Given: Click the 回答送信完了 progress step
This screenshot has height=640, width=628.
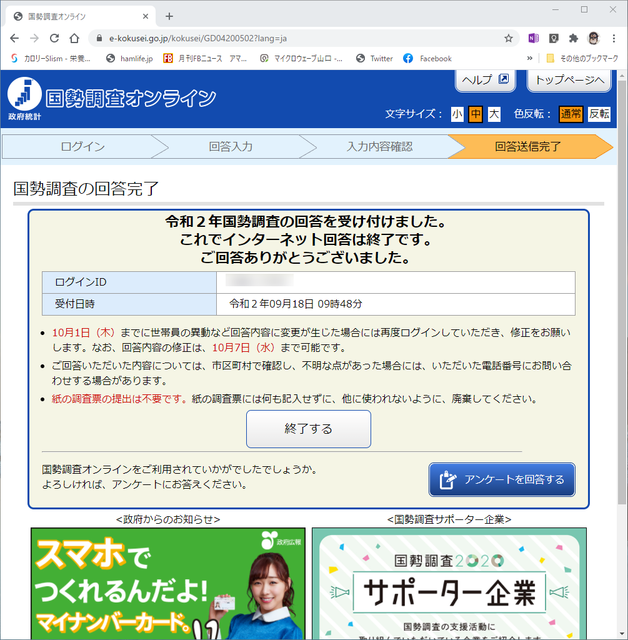Looking at the screenshot, I should (x=528, y=147).
